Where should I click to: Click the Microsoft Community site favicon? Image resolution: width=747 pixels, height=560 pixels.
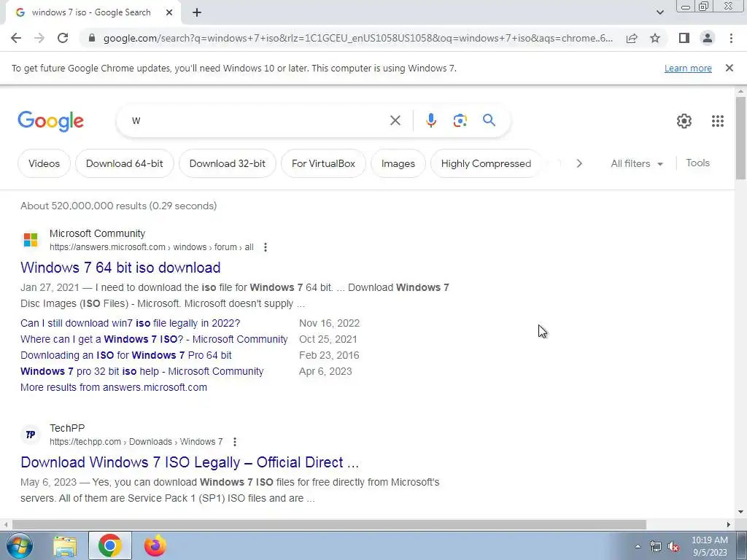coord(31,239)
